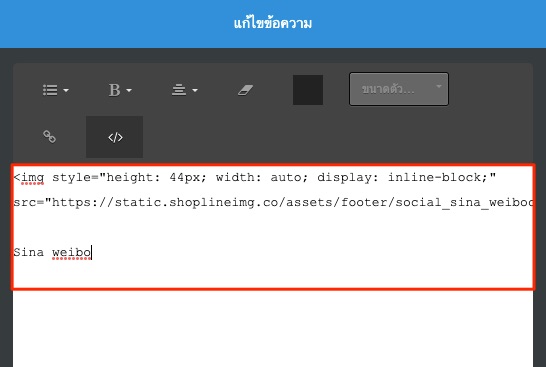This screenshot has height=367, width=546.
Task: Open the text alignment dropdown
Action: tap(185, 90)
